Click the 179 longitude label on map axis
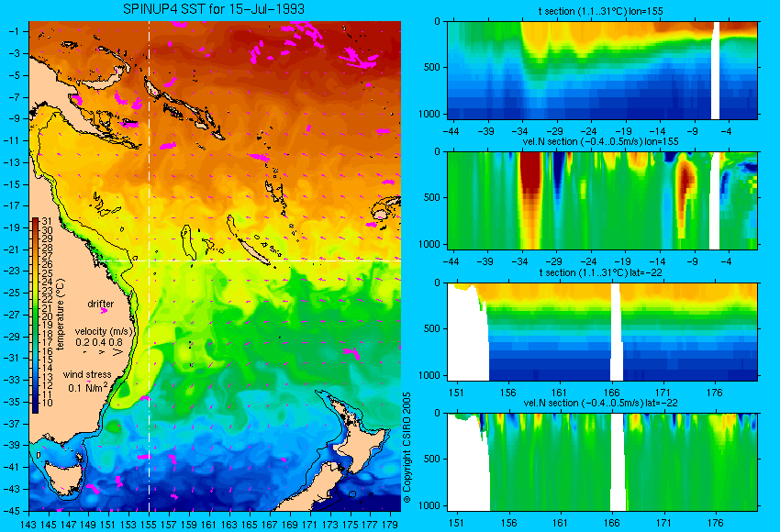This screenshot has width=780, height=532. tap(390, 524)
